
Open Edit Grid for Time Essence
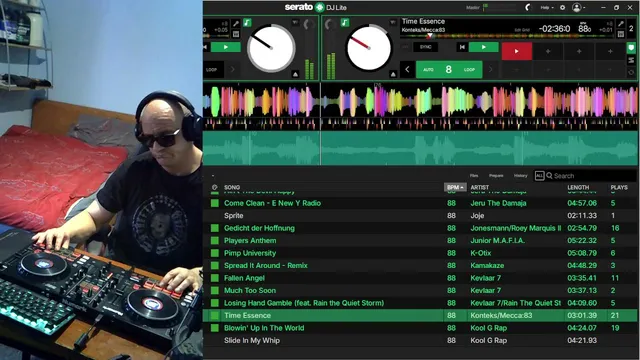(x=522, y=30)
